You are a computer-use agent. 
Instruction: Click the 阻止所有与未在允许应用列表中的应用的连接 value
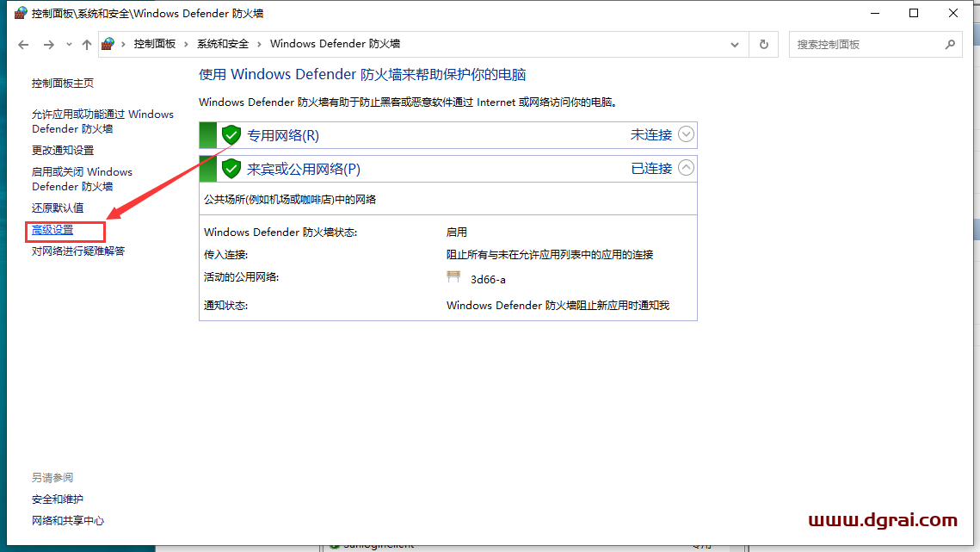click(x=550, y=255)
